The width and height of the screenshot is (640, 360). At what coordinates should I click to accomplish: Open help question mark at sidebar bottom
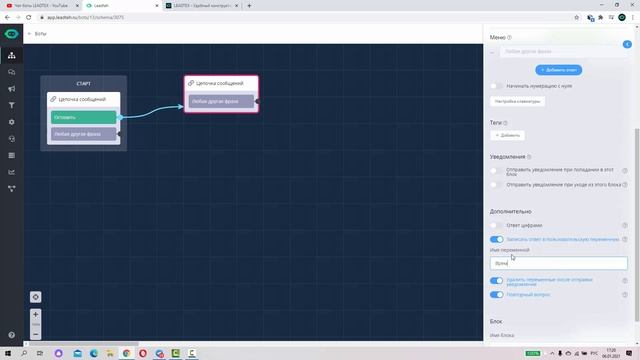pos(11,335)
